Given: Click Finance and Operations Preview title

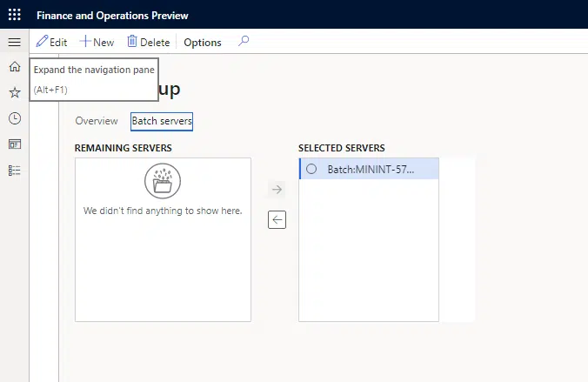Looking at the screenshot, I should (x=112, y=16).
